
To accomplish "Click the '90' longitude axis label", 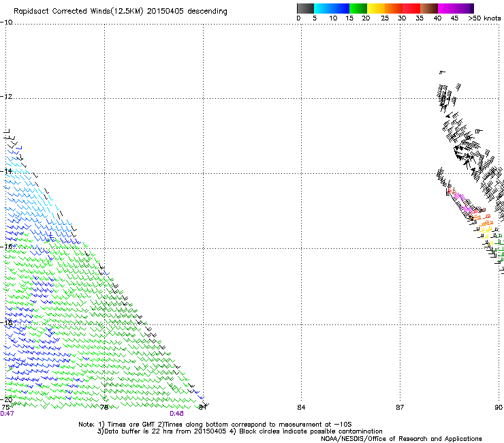I will pyautogui.click(x=499, y=408).
